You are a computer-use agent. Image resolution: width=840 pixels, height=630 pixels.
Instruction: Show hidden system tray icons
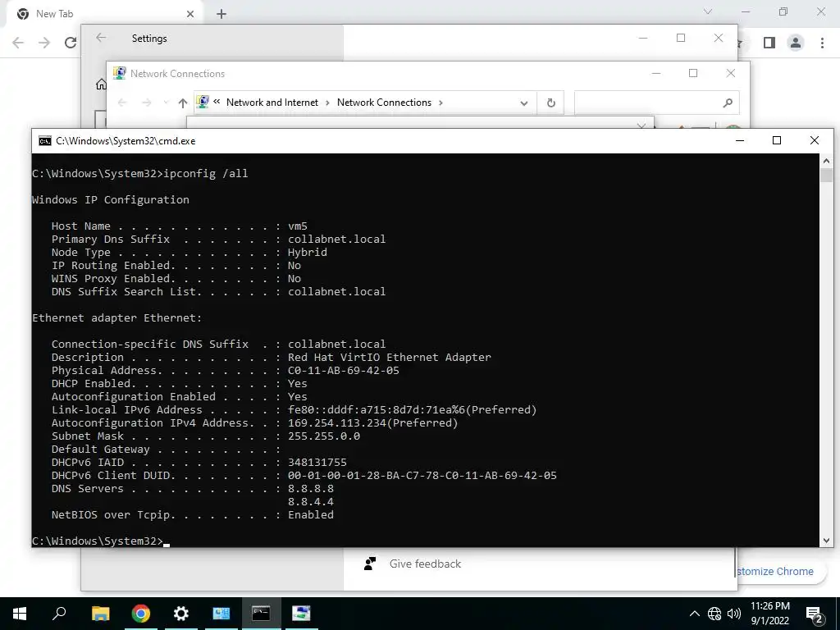pyautogui.click(x=694, y=614)
